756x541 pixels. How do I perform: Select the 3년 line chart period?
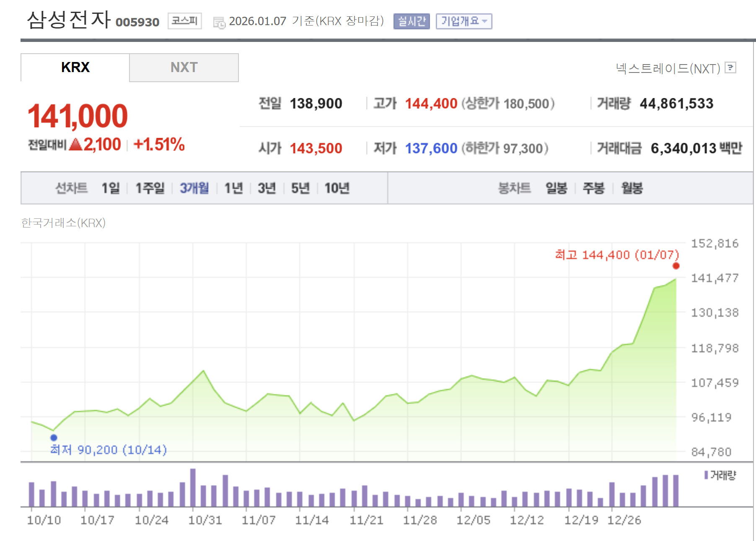[x=267, y=188]
